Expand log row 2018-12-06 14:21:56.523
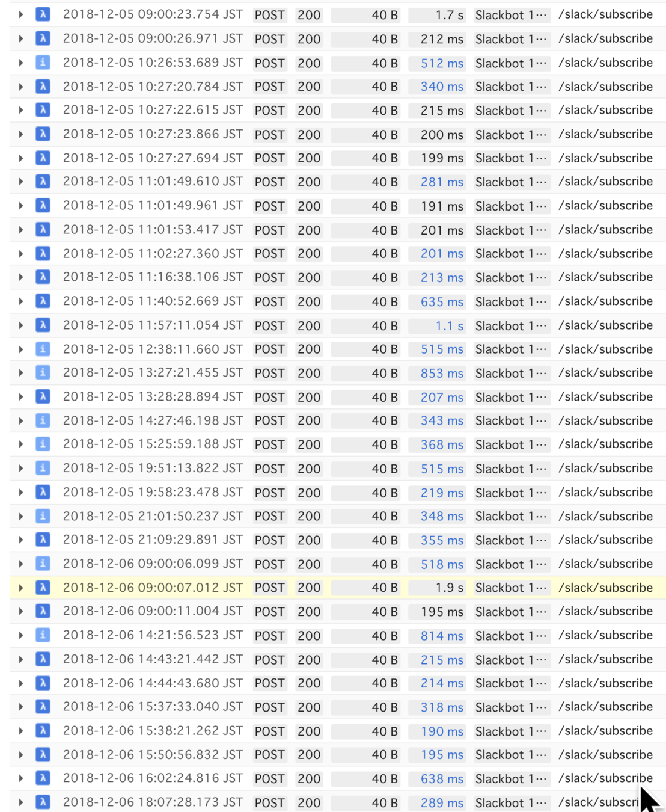Image resolution: width=666 pixels, height=812 pixels. click(x=21, y=635)
